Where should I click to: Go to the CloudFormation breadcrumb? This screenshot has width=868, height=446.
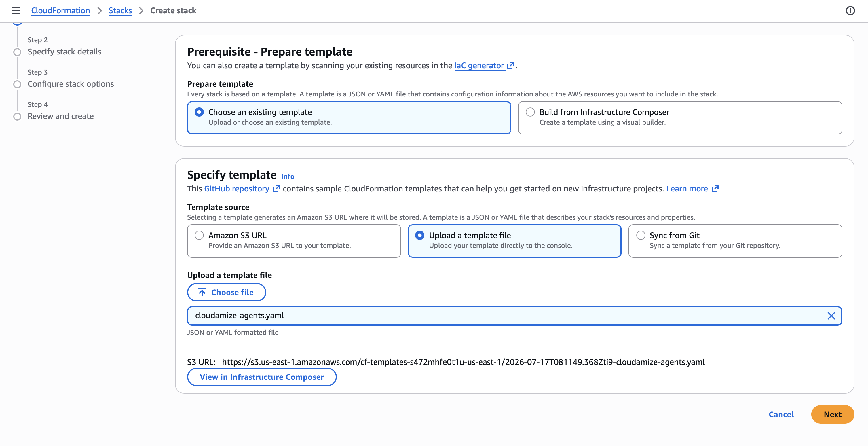click(x=61, y=11)
